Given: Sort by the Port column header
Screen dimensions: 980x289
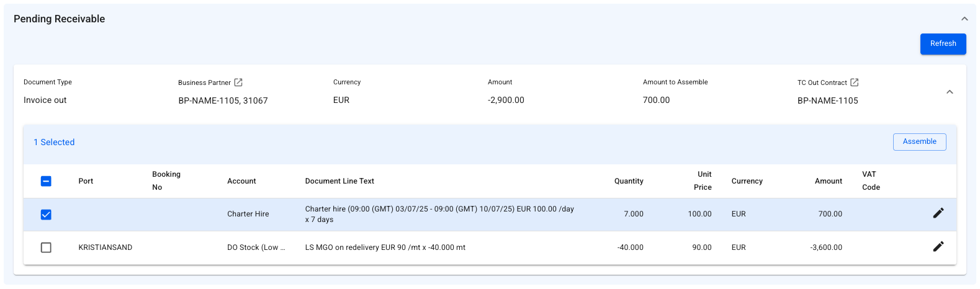Looking at the screenshot, I should click(x=86, y=181).
